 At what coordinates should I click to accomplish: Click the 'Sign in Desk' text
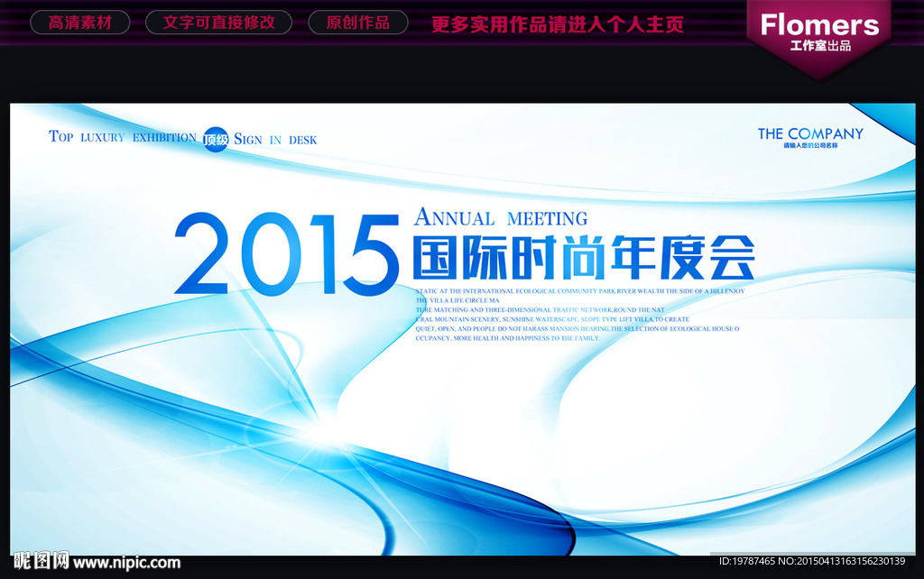pyautogui.click(x=275, y=140)
